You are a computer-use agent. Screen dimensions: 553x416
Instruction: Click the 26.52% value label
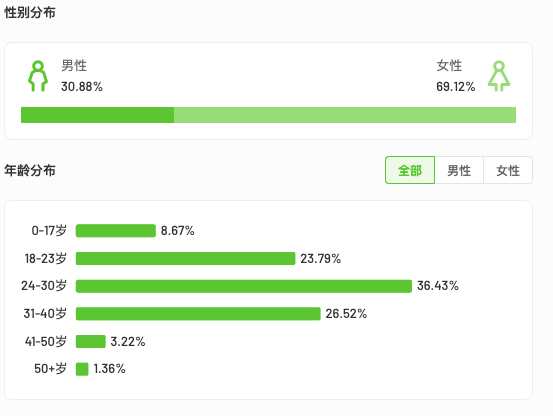point(346,313)
